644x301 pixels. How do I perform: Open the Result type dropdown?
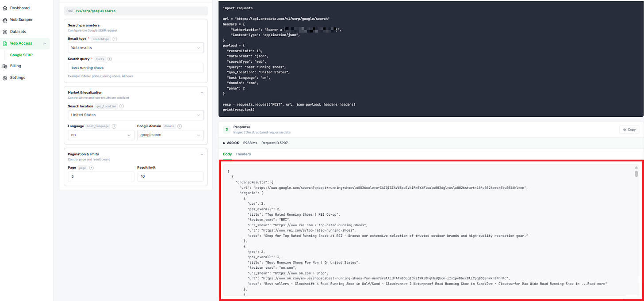point(136,47)
